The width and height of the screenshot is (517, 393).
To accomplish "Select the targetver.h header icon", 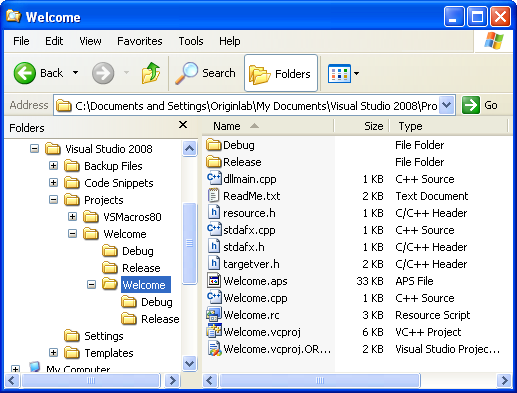I will pyautogui.click(x=214, y=263).
